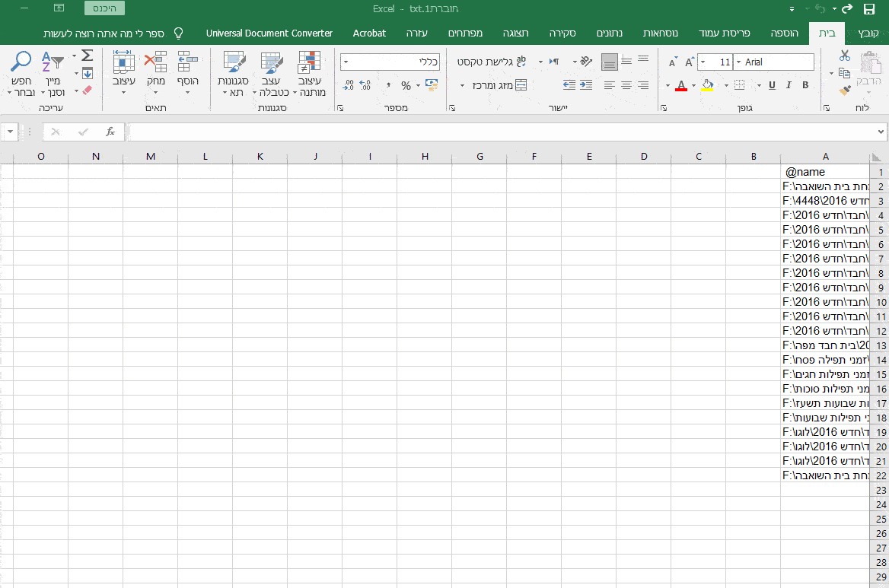The image size is (889, 588).
Task: Click the Sign in button (היכנס)
Action: (104, 8)
